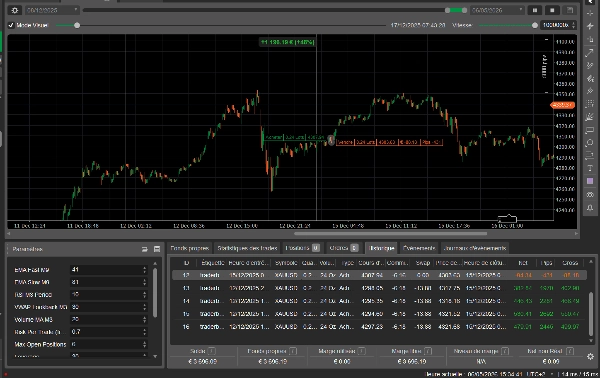Sort history by the Symbole column header
Viewport: 600px width, 378px height.
[x=286, y=263]
